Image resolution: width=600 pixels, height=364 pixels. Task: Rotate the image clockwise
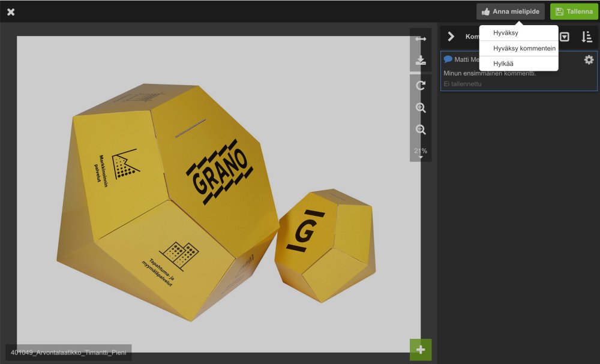[x=421, y=85]
